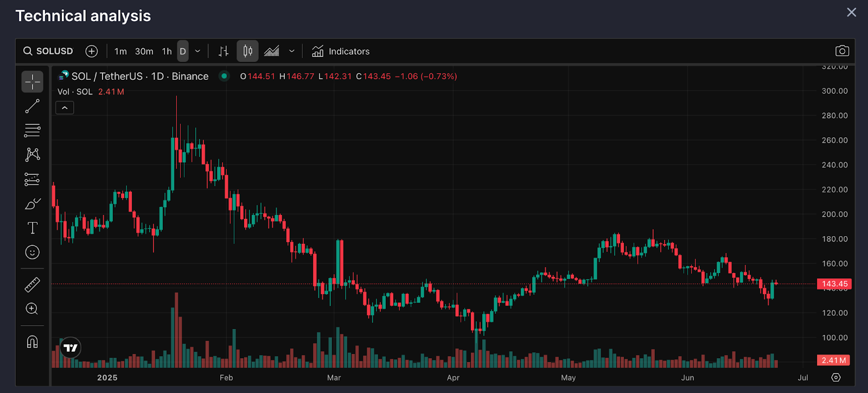Select the candlestick chart style
Image resolution: width=868 pixels, height=393 pixels.
pos(247,51)
